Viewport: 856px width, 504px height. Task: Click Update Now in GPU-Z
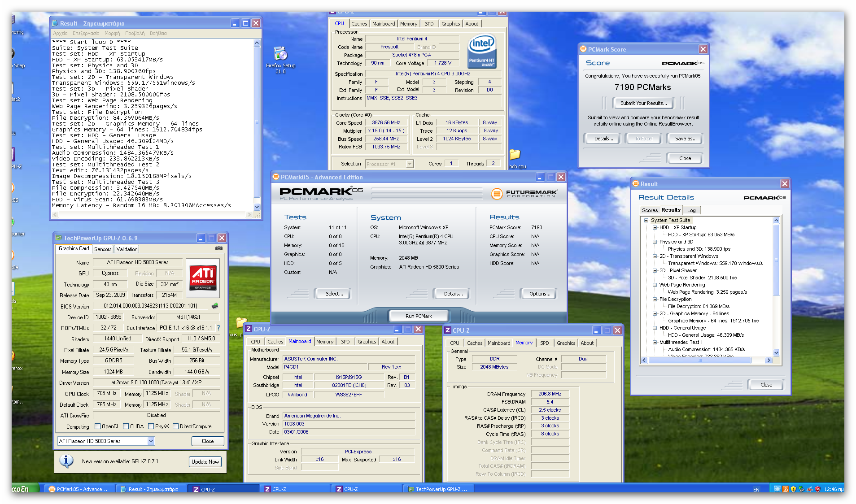[205, 462]
